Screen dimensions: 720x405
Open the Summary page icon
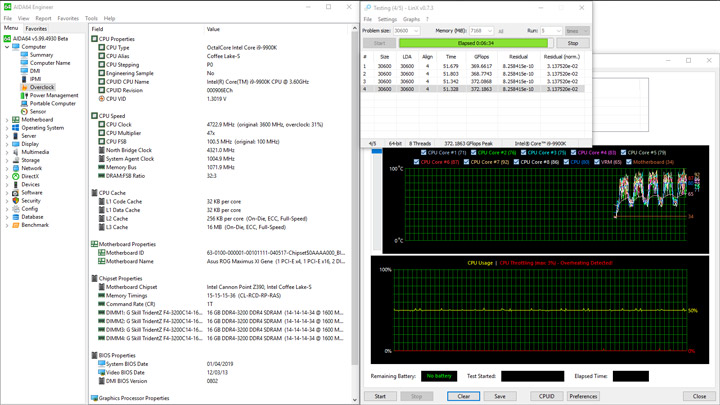tap(25, 55)
